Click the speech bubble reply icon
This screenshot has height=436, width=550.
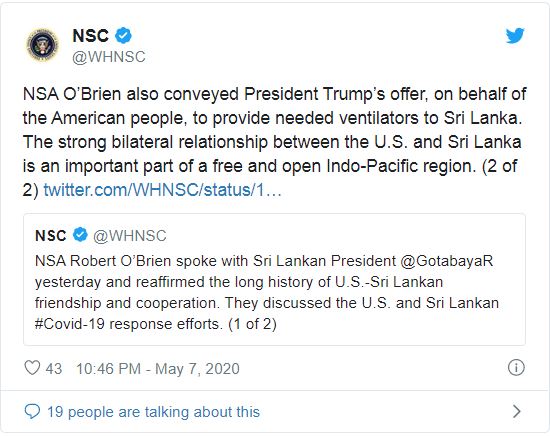pos(32,411)
